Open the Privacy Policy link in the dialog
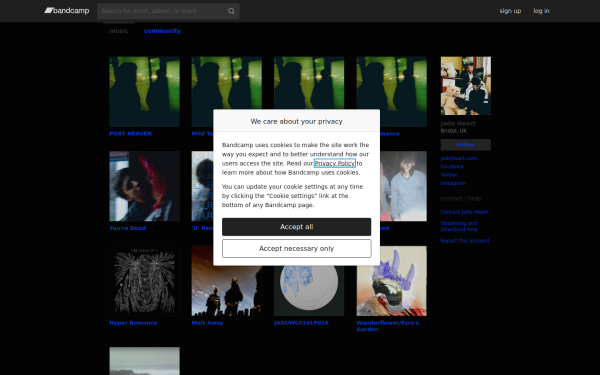Screen dimensions: 600x375 [335, 163]
